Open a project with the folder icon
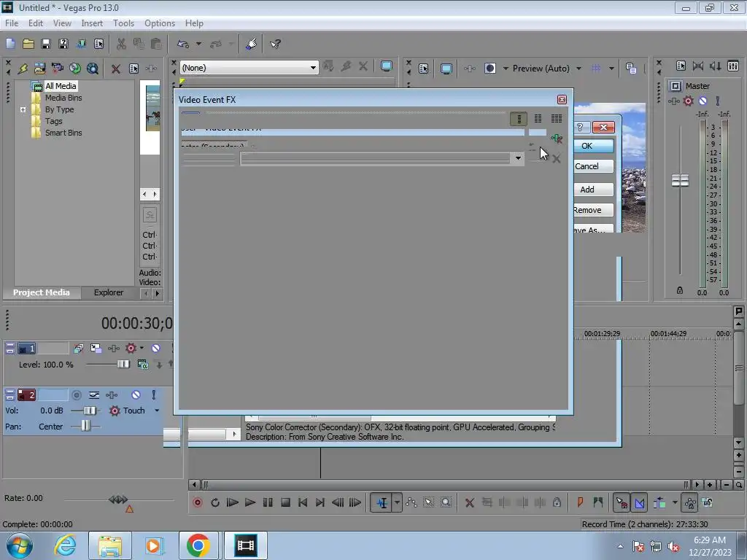747x560 pixels. click(x=28, y=44)
